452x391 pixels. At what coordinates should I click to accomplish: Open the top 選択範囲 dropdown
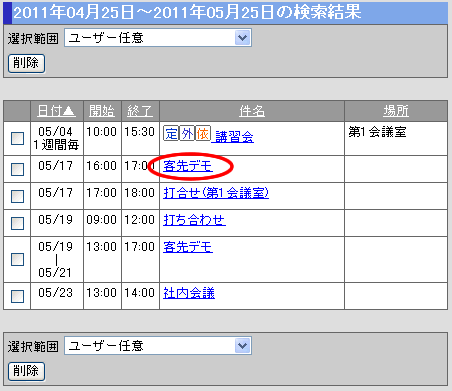click(x=158, y=38)
